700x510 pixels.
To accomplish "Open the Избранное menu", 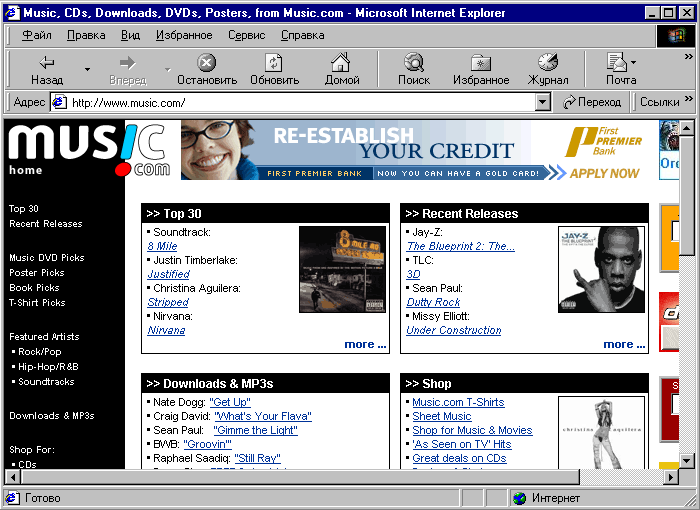I will [184, 35].
